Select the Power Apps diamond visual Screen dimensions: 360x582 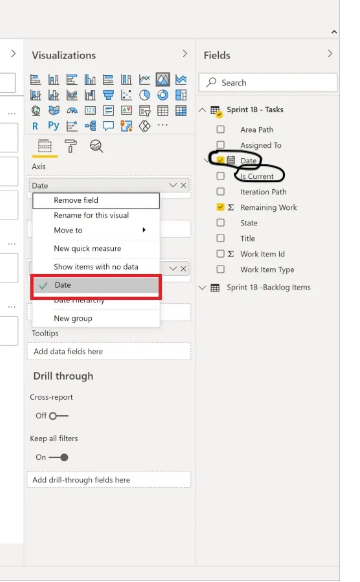[x=144, y=126]
